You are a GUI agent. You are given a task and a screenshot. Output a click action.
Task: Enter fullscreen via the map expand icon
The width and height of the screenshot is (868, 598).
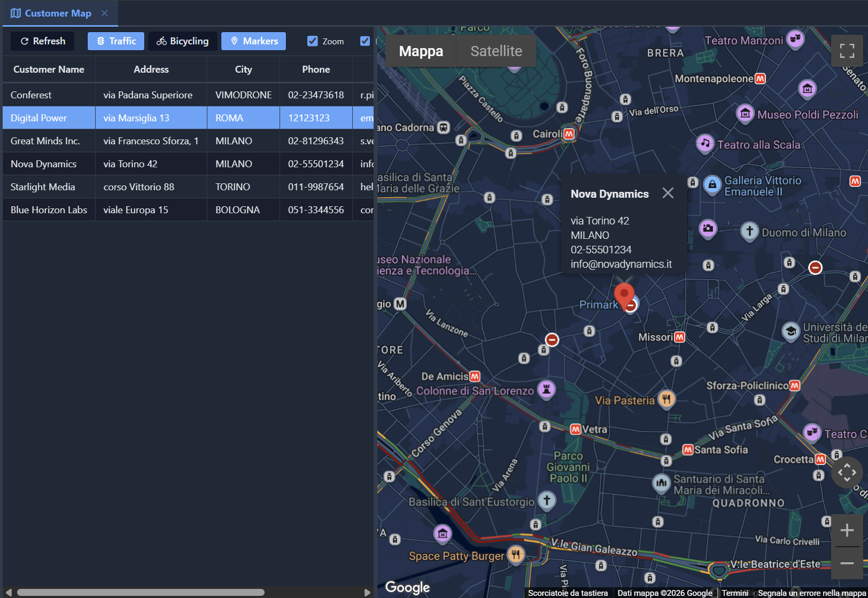point(847,51)
